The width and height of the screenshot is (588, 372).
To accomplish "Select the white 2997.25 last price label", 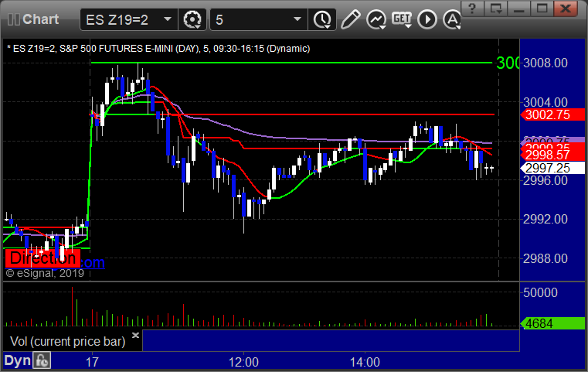I will click(x=552, y=168).
